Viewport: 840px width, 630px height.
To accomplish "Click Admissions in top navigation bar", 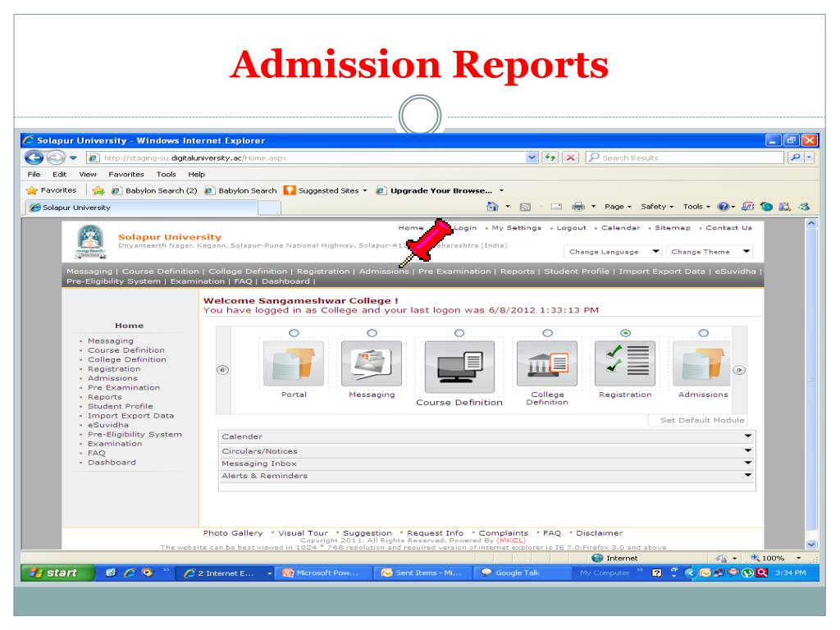I will click(384, 271).
